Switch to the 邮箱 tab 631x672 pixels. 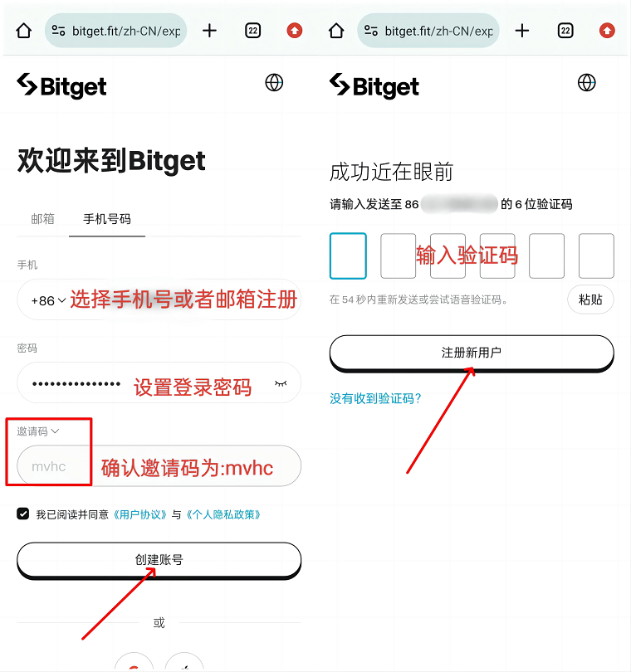pyautogui.click(x=42, y=219)
